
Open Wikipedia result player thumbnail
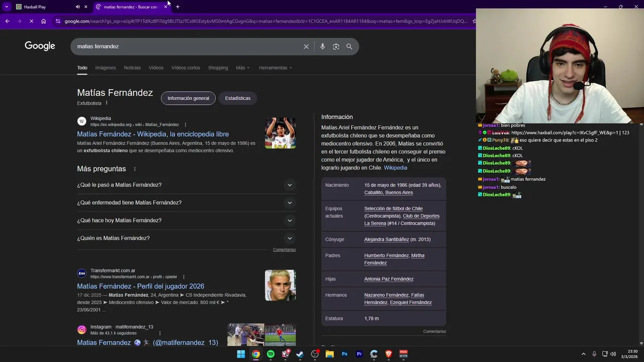click(x=280, y=133)
